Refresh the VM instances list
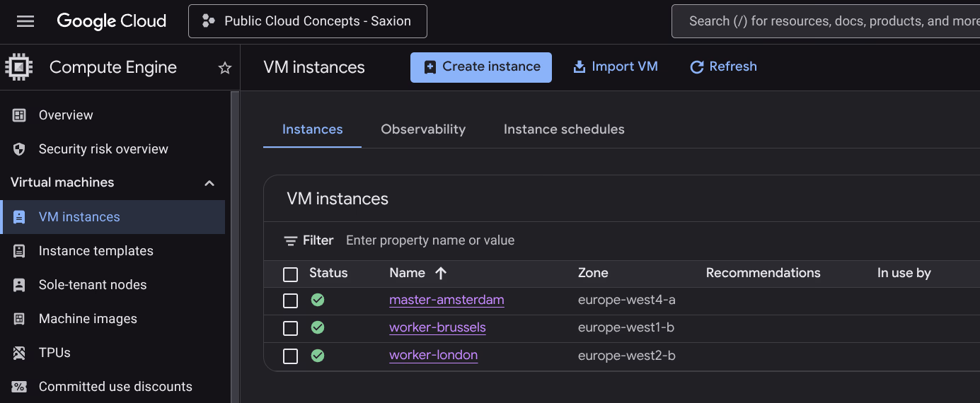The image size is (980, 403). pyautogui.click(x=723, y=66)
